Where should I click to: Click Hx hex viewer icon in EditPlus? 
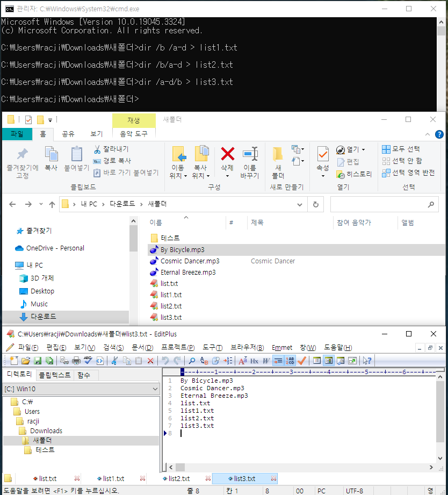(254, 361)
